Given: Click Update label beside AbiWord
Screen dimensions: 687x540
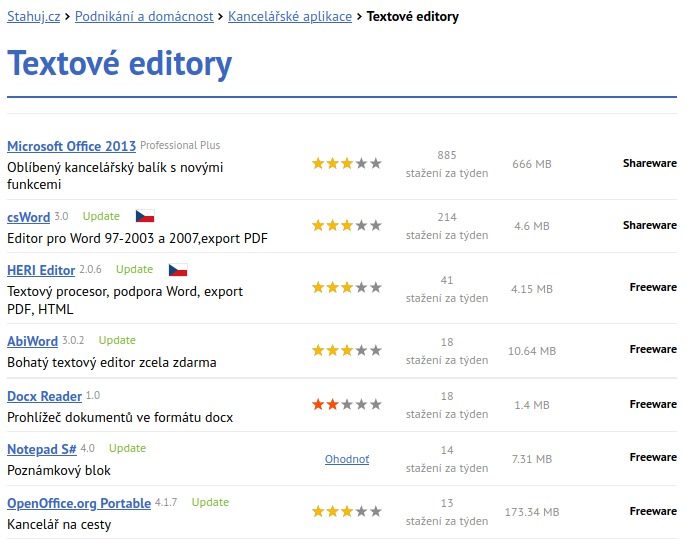Looking at the screenshot, I should (x=117, y=340).
